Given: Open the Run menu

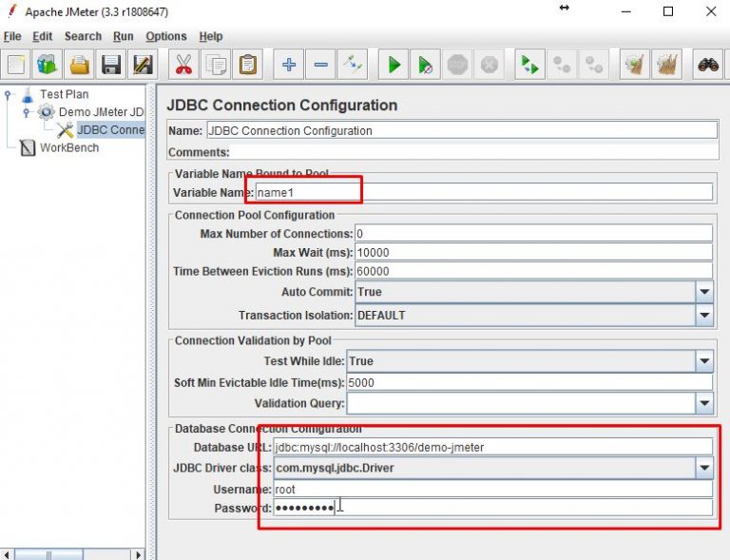Looking at the screenshot, I should click(x=123, y=36).
